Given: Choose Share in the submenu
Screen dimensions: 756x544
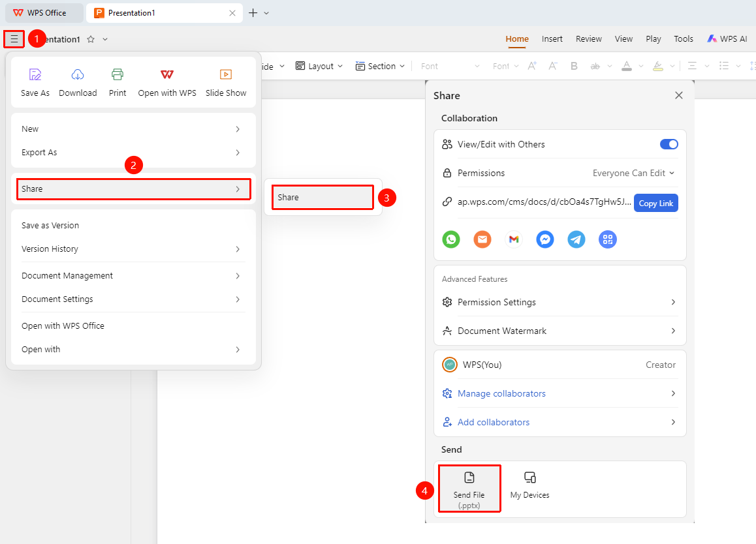Looking at the screenshot, I should pyautogui.click(x=323, y=198).
